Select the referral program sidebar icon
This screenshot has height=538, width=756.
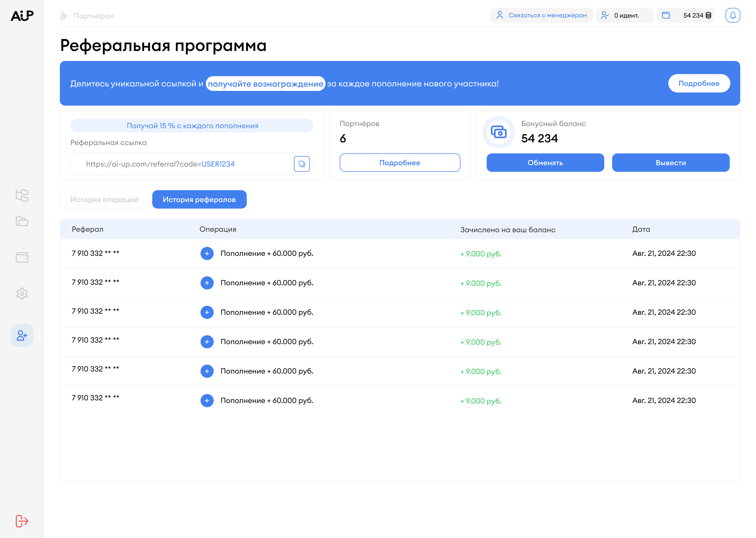[22, 335]
